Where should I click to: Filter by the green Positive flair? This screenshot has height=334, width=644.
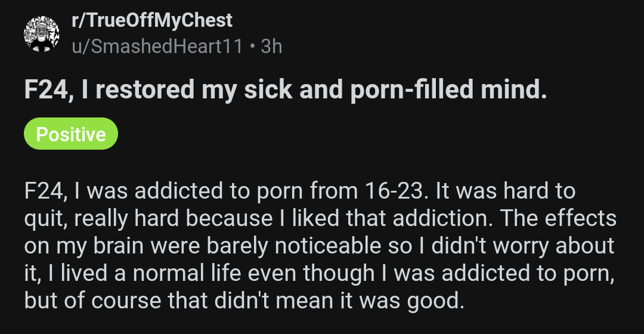click(x=71, y=134)
